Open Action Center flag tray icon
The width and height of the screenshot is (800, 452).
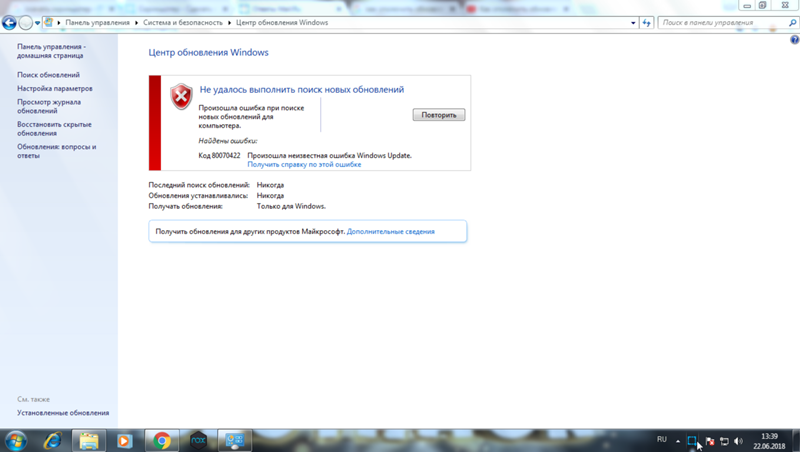[x=709, y=441]
